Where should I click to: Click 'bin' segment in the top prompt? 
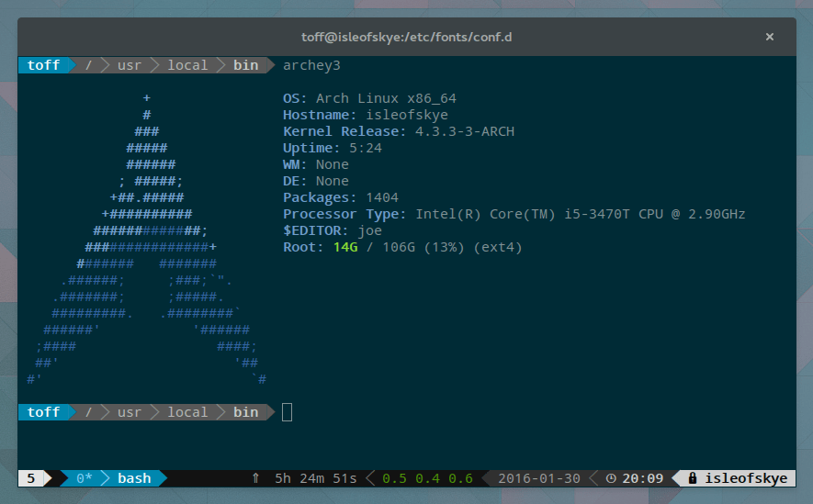(246, 65)
